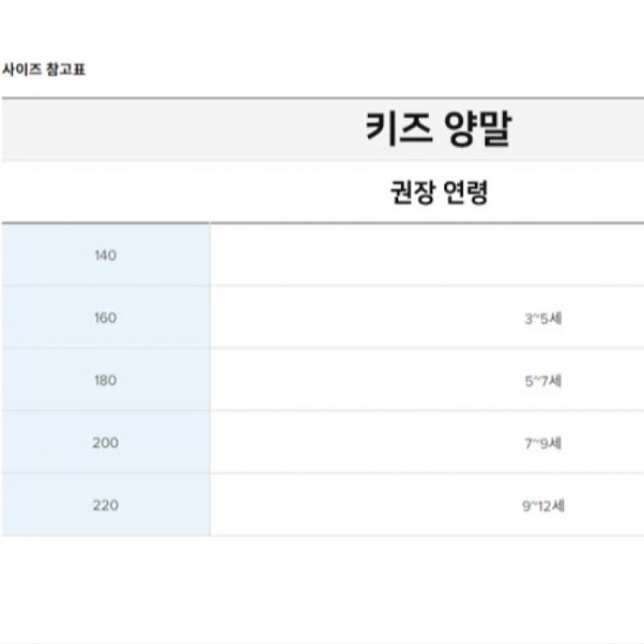Image resolution: width=644 pixels, height=644 pixels.
Task: Click "권장" in the table subheader
Action: point(413,193)
